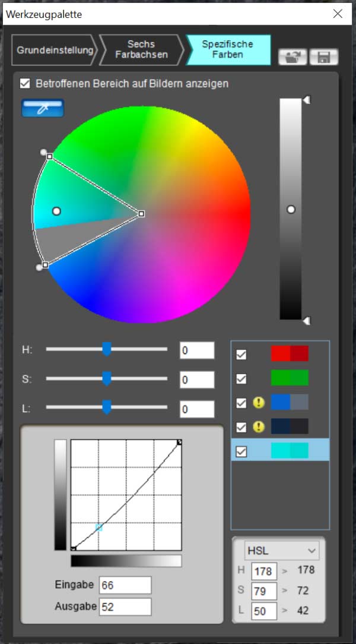
Task: Open the Sechs Farbachsen tab
Action: (141, 50)
